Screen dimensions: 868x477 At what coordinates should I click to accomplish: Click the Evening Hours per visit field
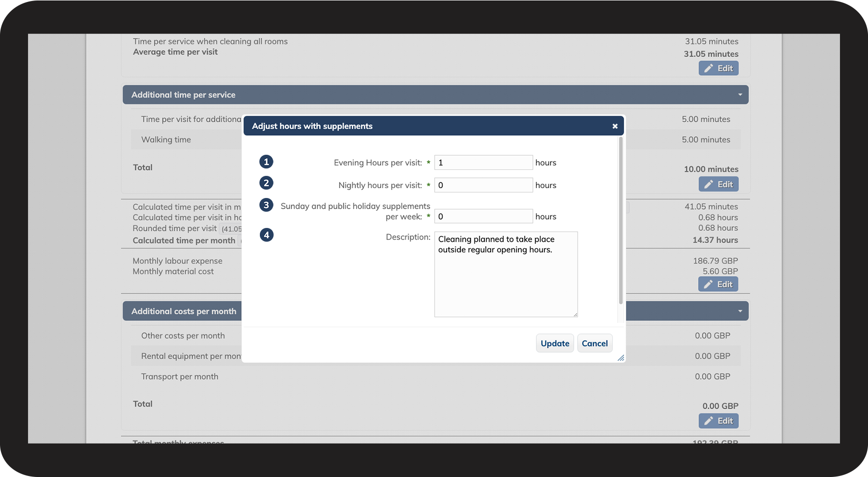(x=483, y=163)
